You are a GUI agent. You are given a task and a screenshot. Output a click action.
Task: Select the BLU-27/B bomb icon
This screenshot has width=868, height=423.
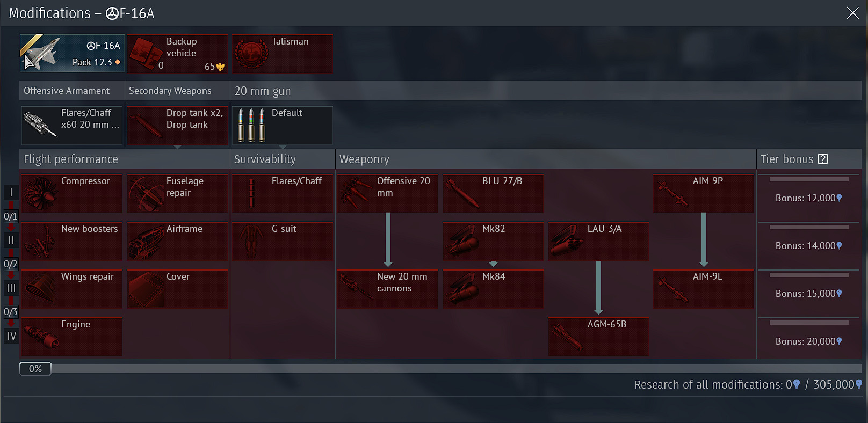(462, 193)
